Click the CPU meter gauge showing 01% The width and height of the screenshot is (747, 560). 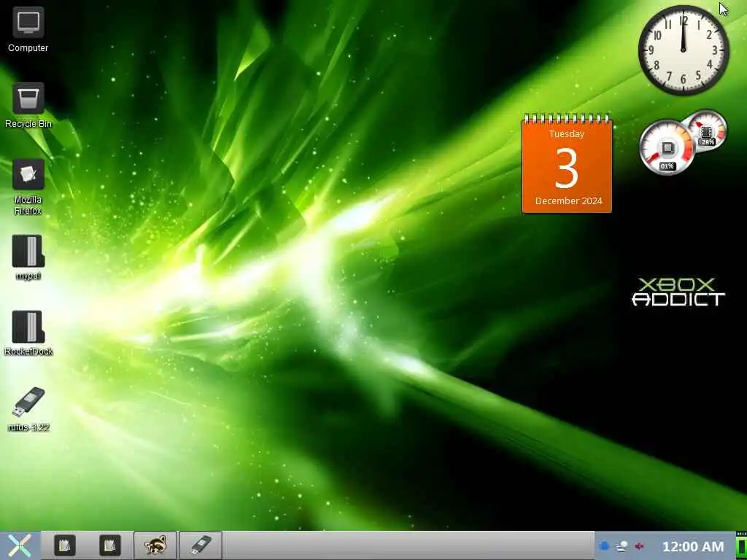pyautogui.click(x=667, y=147)
